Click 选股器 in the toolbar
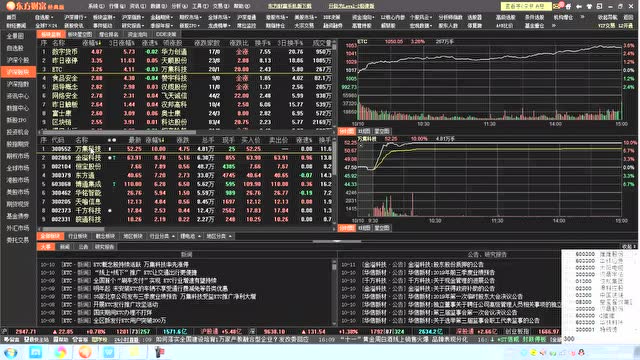Image resolution: width=640 pixels, height=360 pixels. pos(474,18)
